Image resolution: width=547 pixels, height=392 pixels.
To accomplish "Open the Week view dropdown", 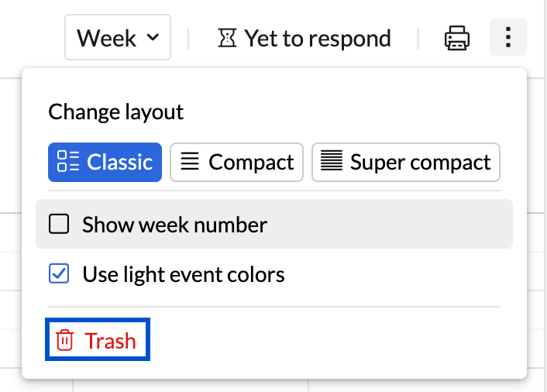I will pyautogui.click(x=118, y=37).
